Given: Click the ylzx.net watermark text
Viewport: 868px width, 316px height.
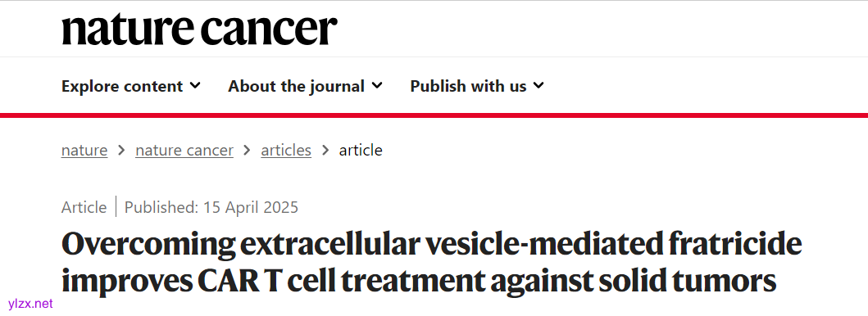Looking at the screenshot, I should [x=31, y=303].
